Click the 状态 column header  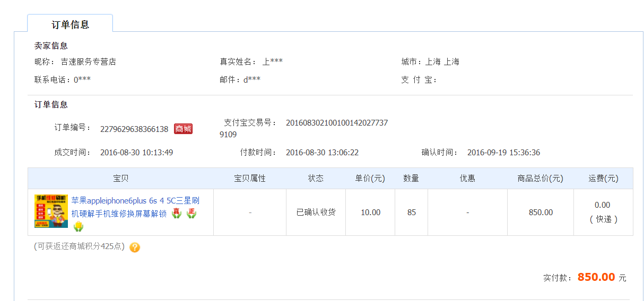click(316, 179)
